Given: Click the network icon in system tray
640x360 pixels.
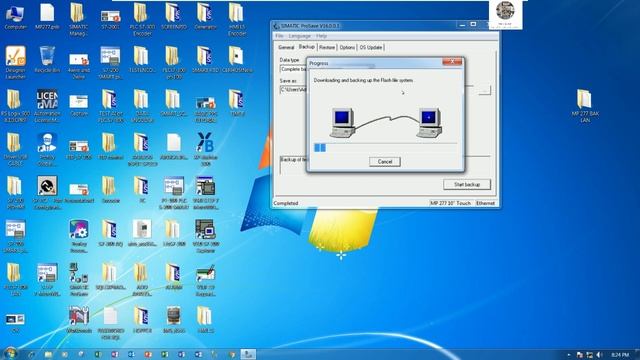Looking at the screenshot, I should pos(589,355).
